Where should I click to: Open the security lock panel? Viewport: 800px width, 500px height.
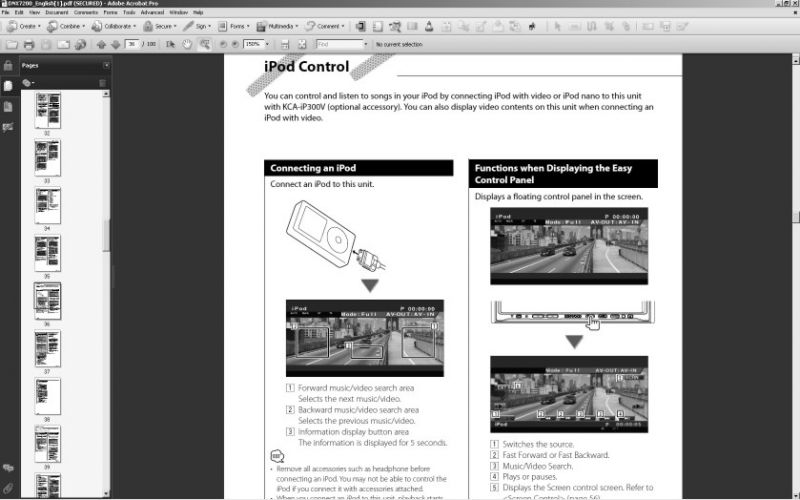pos(8,65)
